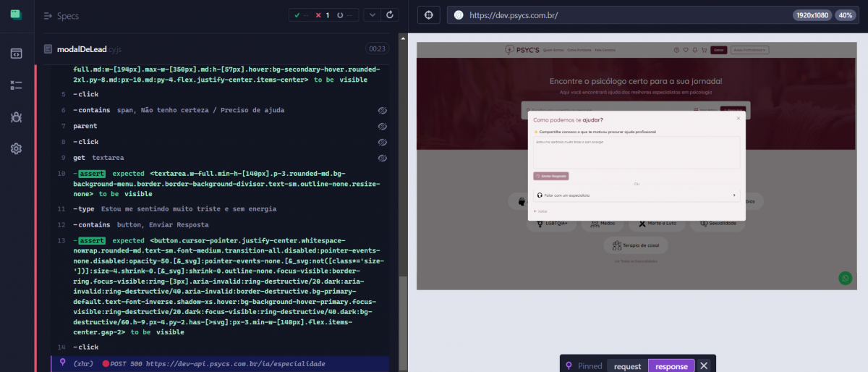
Task: Open the Settings gear in sidebar
Action: 16,148
